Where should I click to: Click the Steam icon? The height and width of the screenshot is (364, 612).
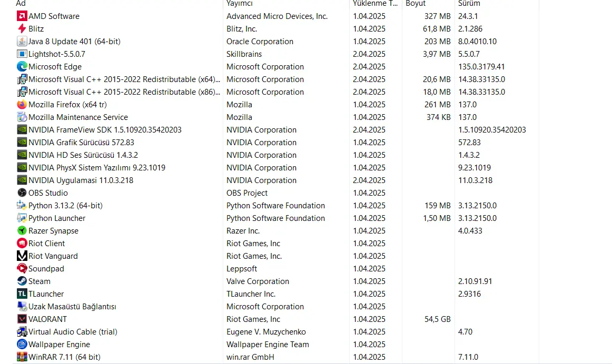pos(22,281)
